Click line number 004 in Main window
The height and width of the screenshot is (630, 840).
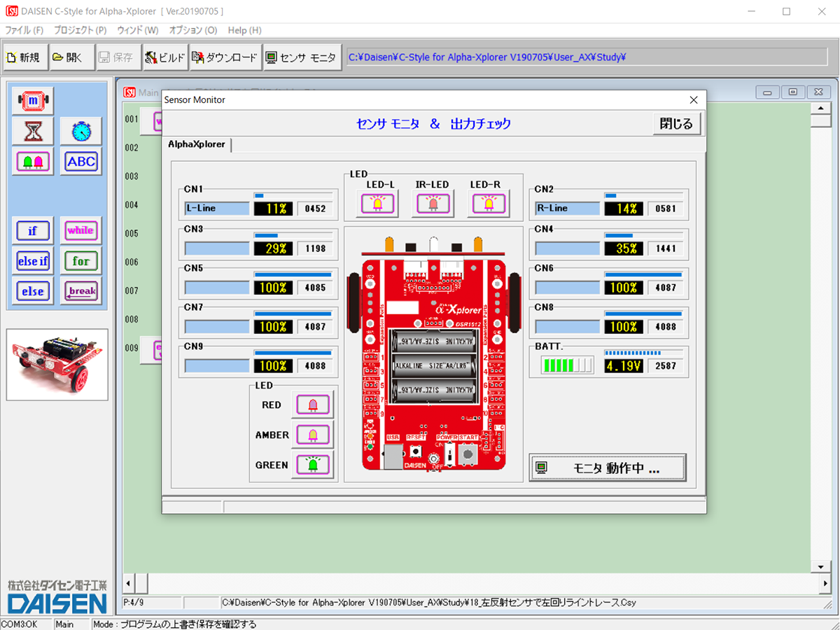pyautogui.click(x=132, y=205)
